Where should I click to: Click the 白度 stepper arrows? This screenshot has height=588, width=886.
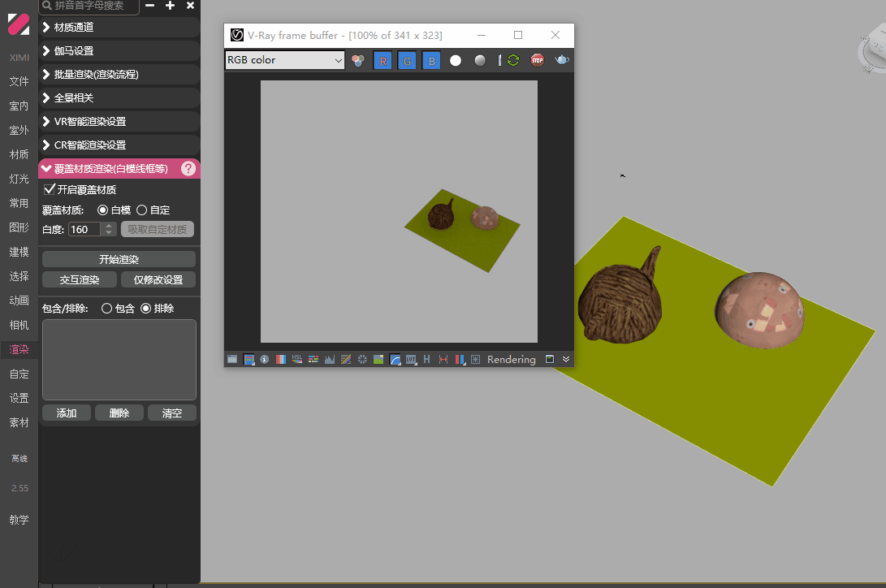pyautogui.click(x=109, y=229)
